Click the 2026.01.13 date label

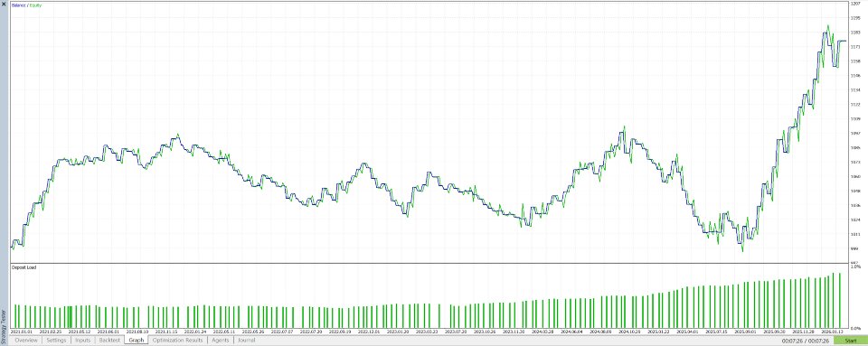(x=832, y=332)
